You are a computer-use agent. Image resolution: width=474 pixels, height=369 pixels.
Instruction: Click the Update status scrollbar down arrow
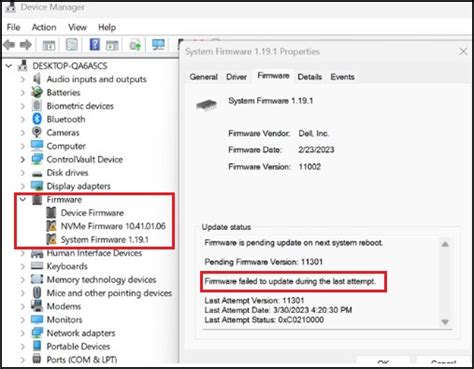(x=445, y=322)
